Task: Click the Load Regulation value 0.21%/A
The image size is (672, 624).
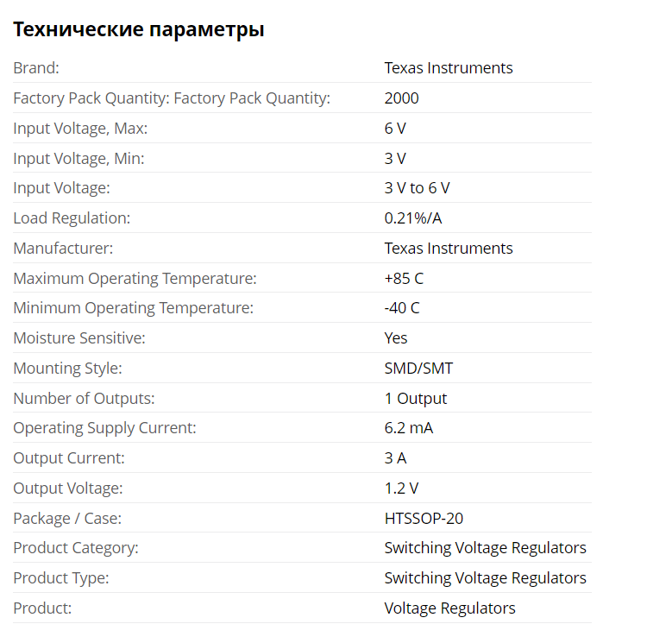Action: coord(412,218)
